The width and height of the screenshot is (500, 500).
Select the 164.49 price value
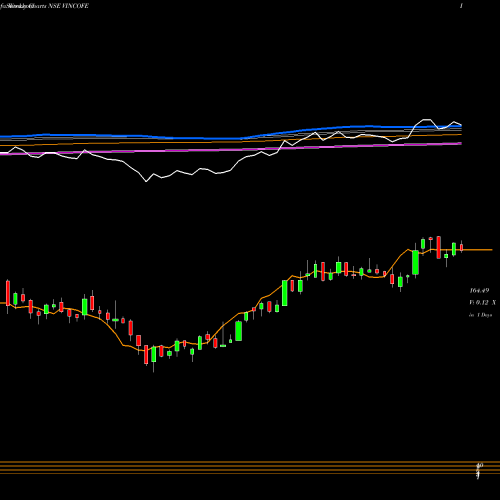(x=479, y=291)
